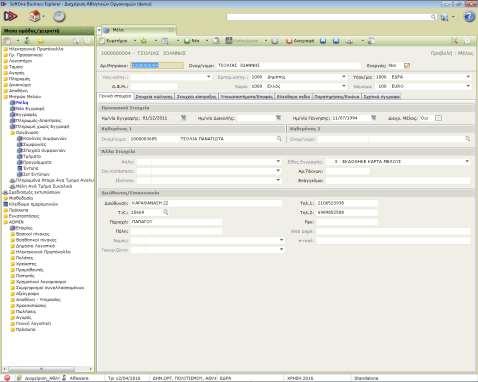Open the dropdown arrow beside the Νέα button
The height and width of the screenshot is (382, 478).
[x=207, y=41]
